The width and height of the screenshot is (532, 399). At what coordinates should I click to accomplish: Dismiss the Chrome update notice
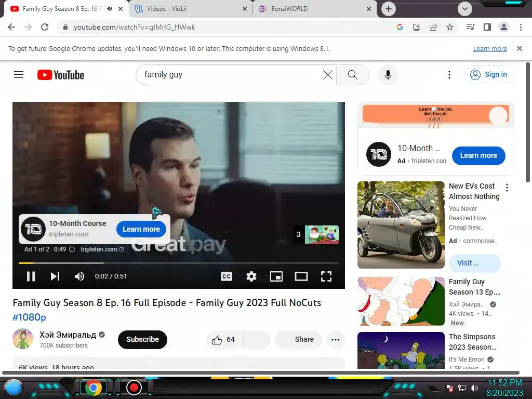click(x=520, y=48)
